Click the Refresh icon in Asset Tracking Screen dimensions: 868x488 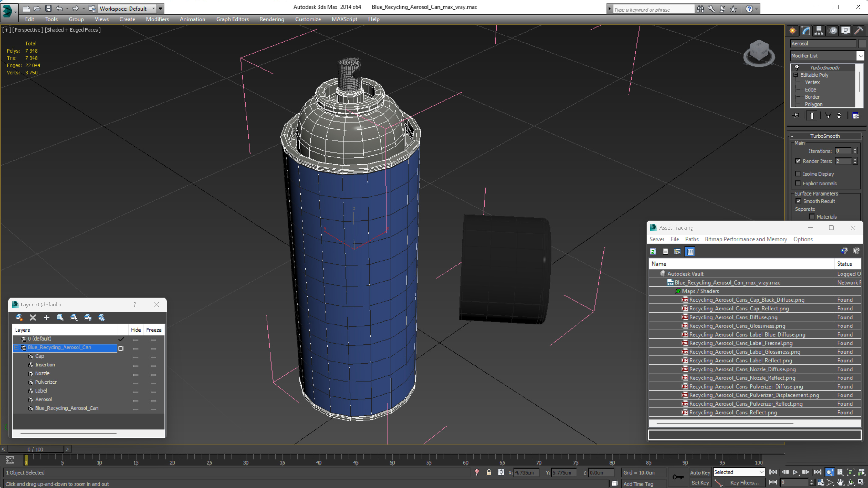point(653,251)
